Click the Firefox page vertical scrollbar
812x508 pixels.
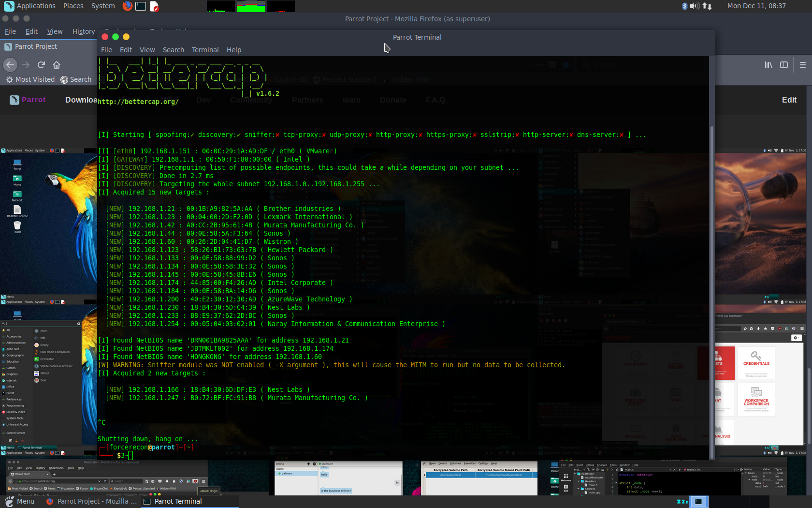coord(810,406)
